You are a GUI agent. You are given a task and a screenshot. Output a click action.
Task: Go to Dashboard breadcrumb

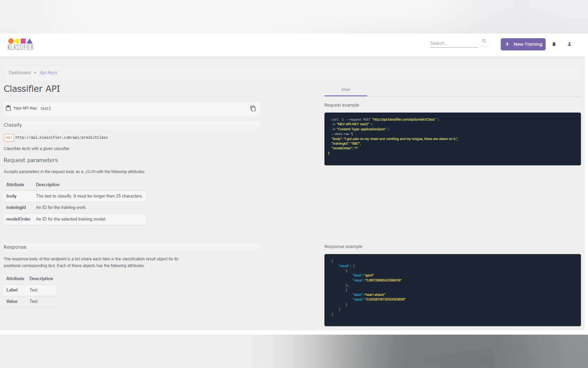(20, 73)
